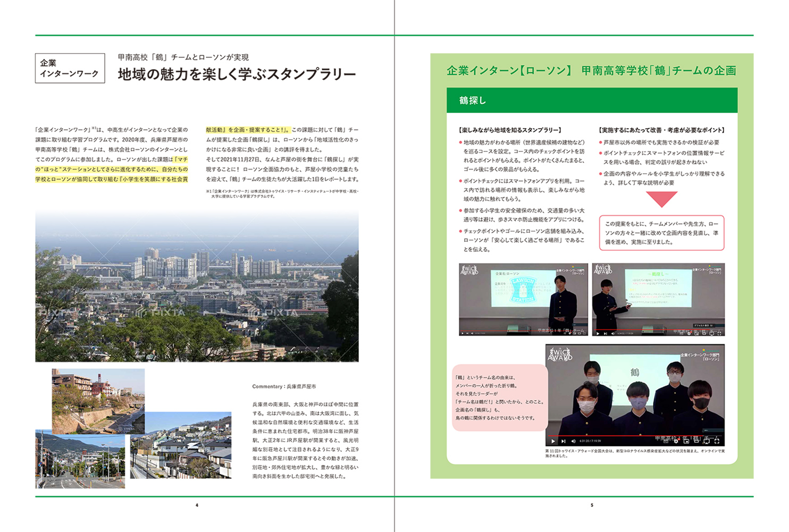Click caption 第11回トゥワイス・アウォード全国大会は
Viewport: 789px width, 532px height.
[x=635, y=453]
